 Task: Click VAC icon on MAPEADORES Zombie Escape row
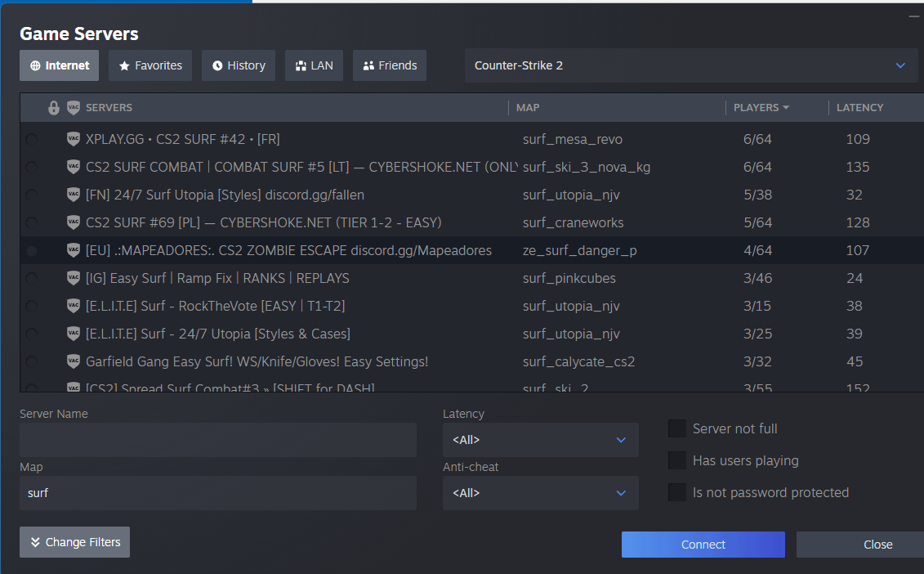pos(73,250)
